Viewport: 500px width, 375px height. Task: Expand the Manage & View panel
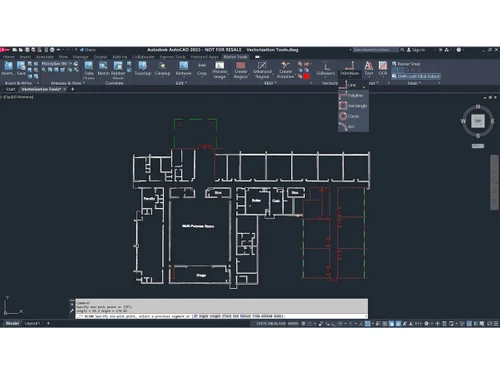[x=67, y=83]
